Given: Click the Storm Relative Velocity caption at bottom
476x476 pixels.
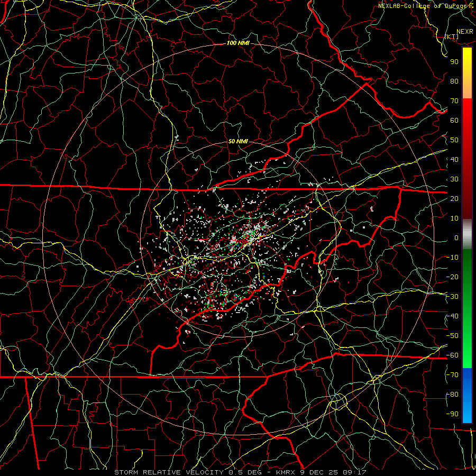Looking at the screenshot, I should coord(240,472).
